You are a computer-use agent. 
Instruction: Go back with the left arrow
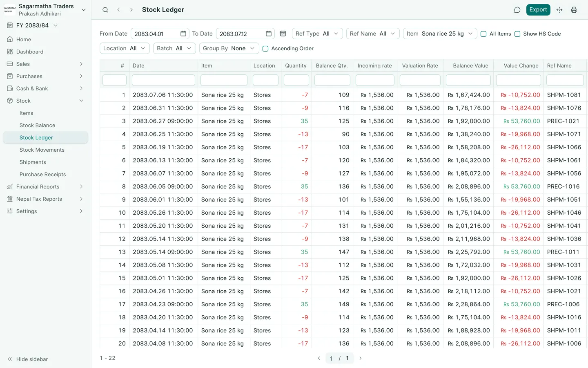point(118,10)
